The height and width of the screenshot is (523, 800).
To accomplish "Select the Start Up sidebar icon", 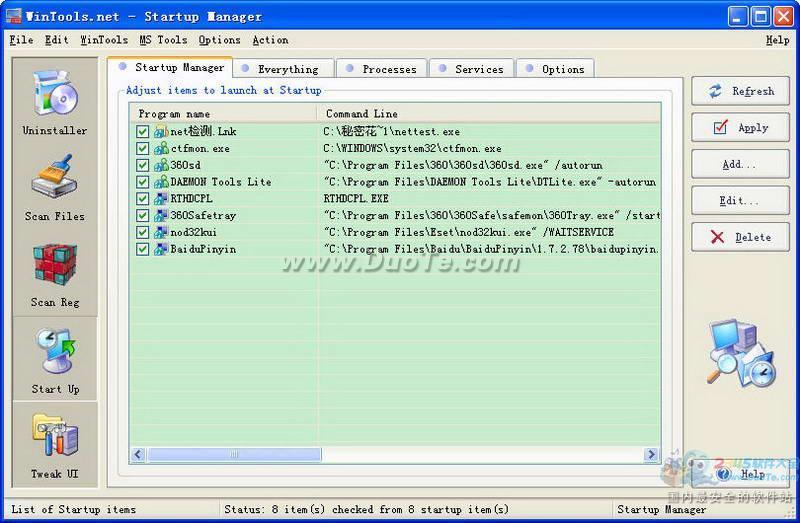I will [x=56, y=351].
